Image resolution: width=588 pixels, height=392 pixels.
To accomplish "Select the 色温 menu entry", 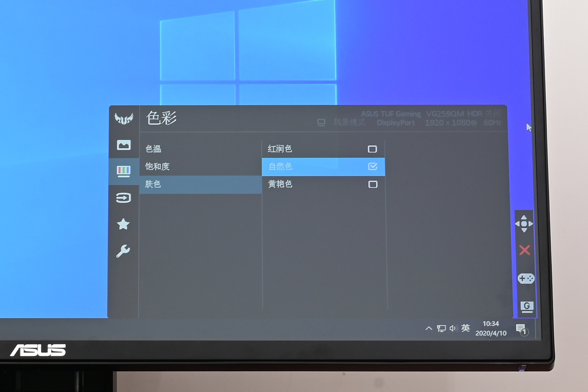I will [153, 149].
